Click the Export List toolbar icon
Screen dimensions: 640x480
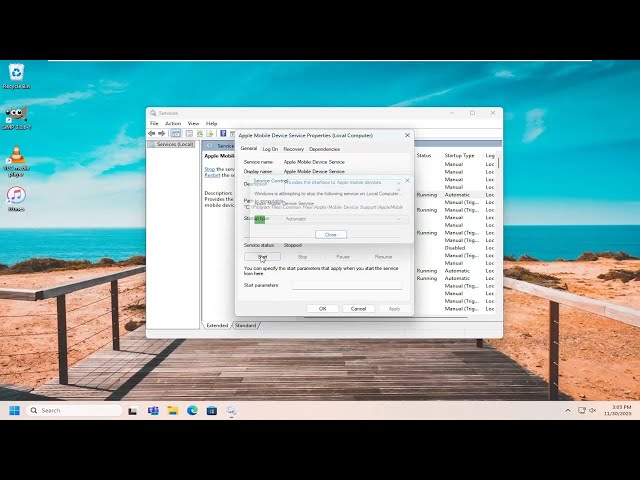coord(210,133)
